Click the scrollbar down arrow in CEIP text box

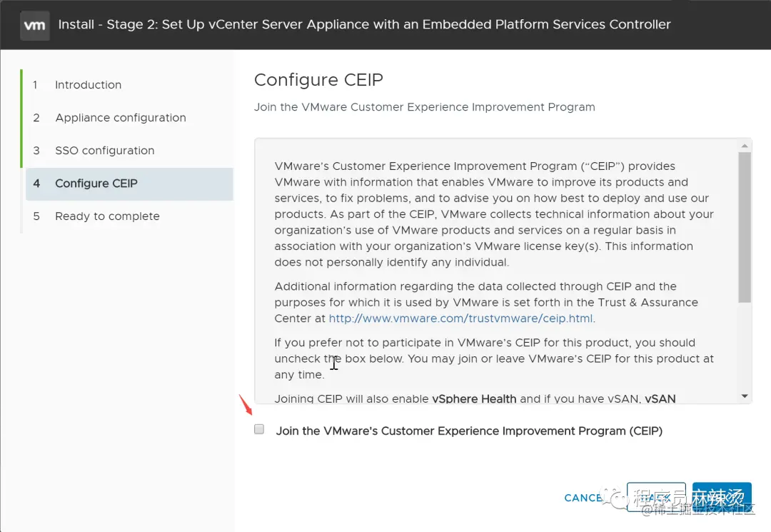(x=745, y=396)
